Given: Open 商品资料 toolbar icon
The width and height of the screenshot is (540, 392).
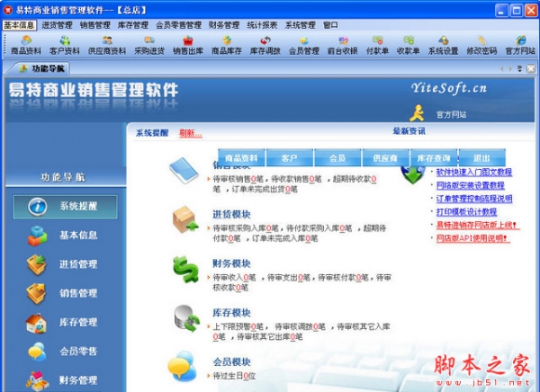Looking at the screenshot, I should (26, 46).
